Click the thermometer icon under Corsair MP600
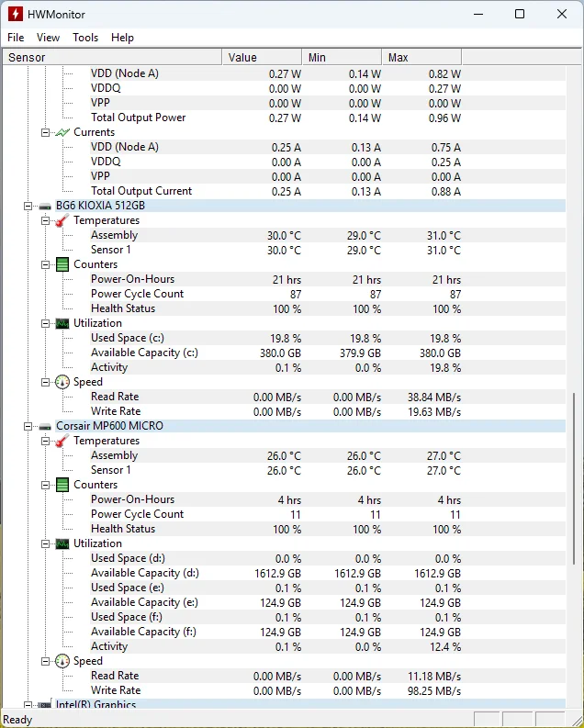 point(62,441)
